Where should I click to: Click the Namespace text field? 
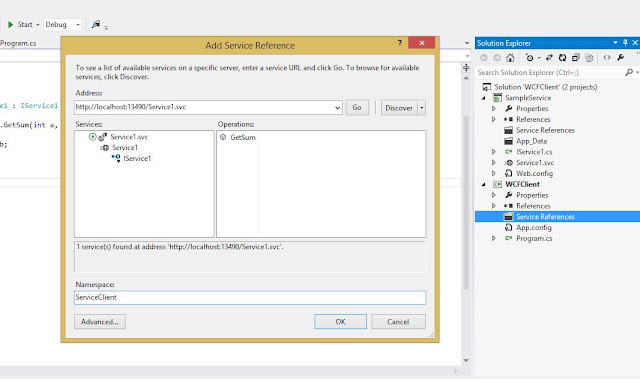pyautogui.click(x=250, y=297)
